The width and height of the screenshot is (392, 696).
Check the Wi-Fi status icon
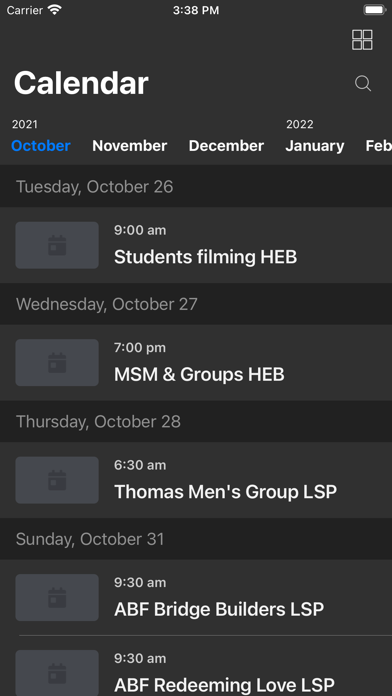(x=55, y=10)
